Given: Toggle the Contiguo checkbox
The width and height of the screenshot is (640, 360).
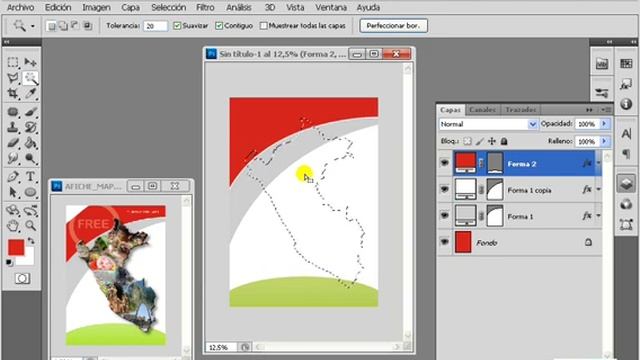Looking at the screenshot, I should click(219, 26).
